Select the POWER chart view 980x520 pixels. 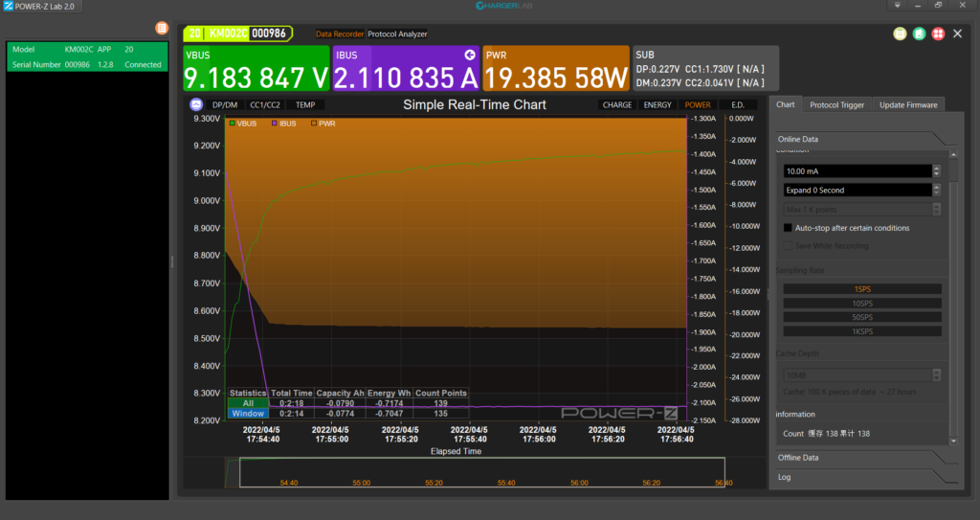[x=698, y=105]
